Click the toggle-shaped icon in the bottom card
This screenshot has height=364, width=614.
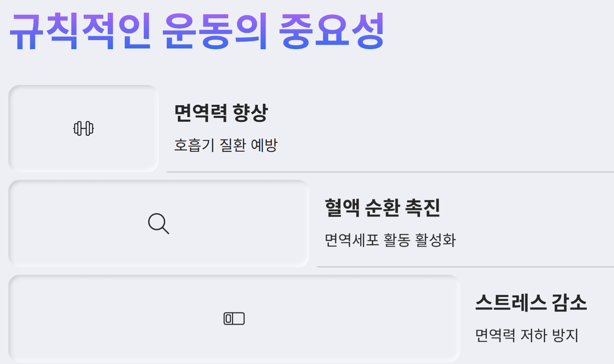234,319
